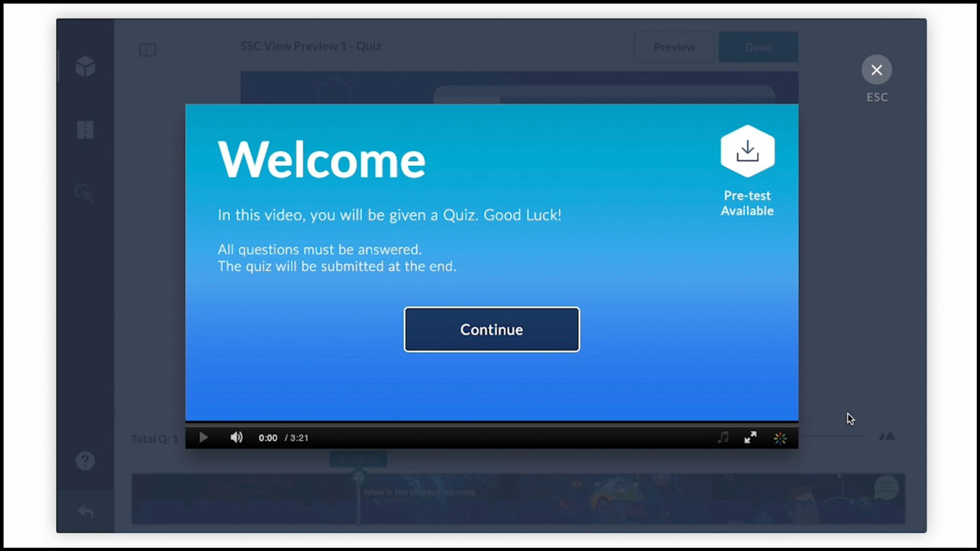Image resolution: width=980 pixels, height=551 pixels.
Task: Click the timeline zoom mountains icon
Action: 887,436
